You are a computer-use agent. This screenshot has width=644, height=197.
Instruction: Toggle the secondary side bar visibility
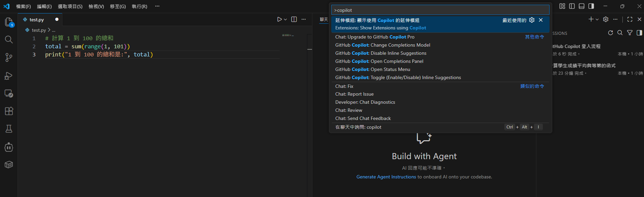point(591,6)
